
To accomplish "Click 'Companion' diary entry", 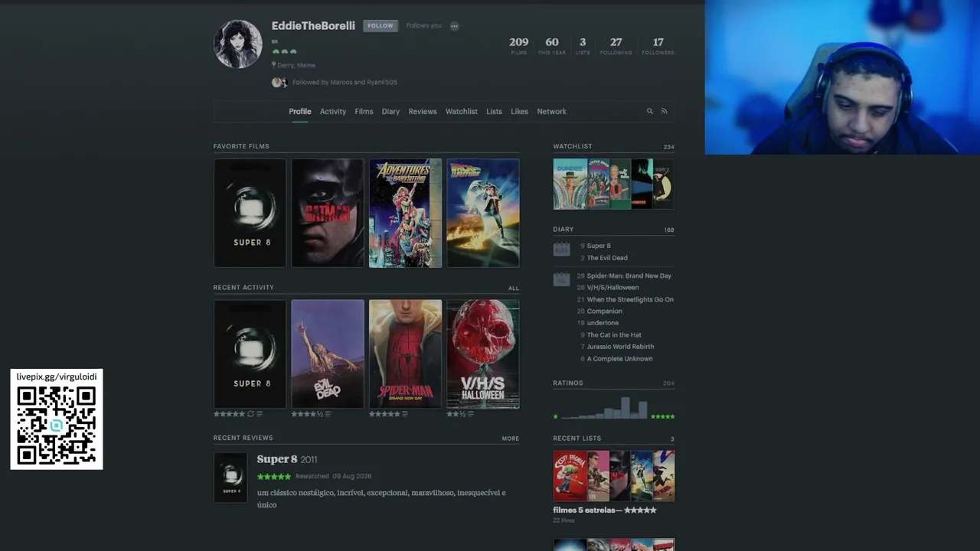I will pyautogui.click(x=605, y=311).
